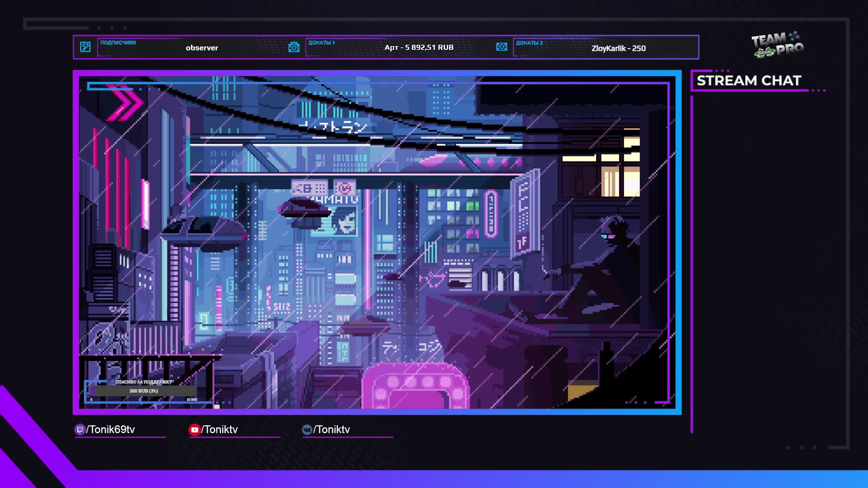Image resolution: width=868 pixels, height=488 pixels.
Task: Click the Twitch logo icon
Action: point(80,430)
